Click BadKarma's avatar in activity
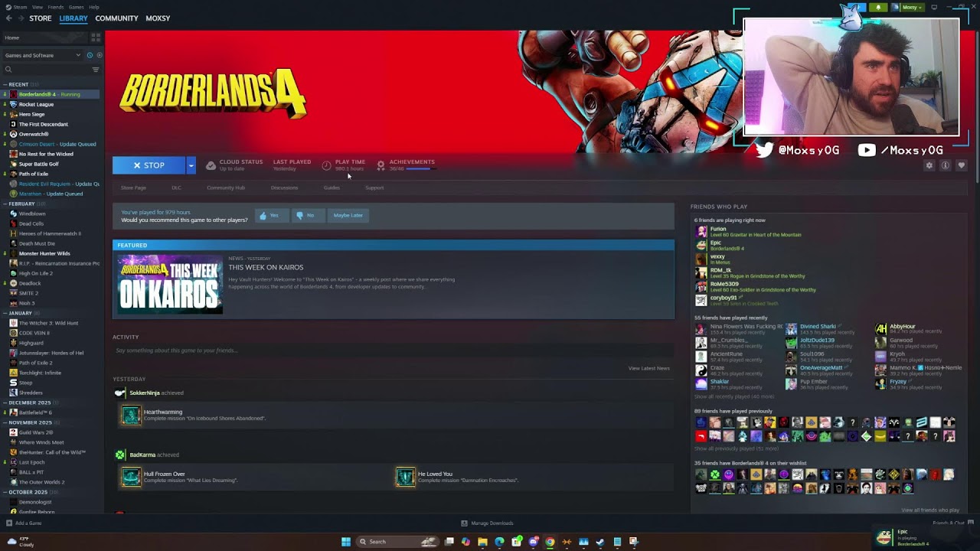Screen dimensions: 980x551 (119, 455)
